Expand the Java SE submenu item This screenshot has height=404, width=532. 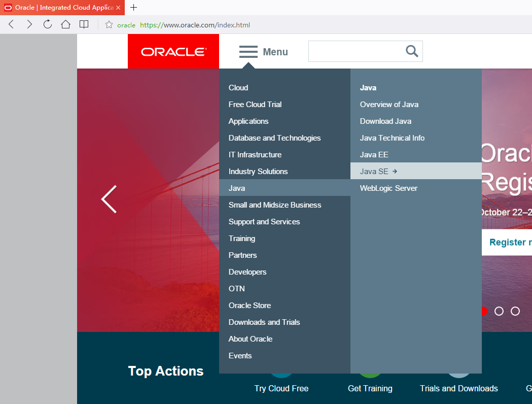pos(378,171)
